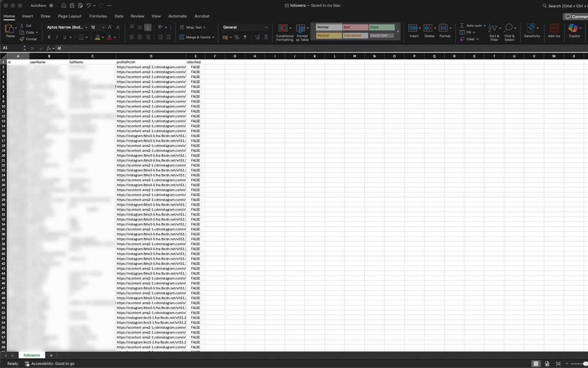Increase font size with larger A icon

point(110,27)
